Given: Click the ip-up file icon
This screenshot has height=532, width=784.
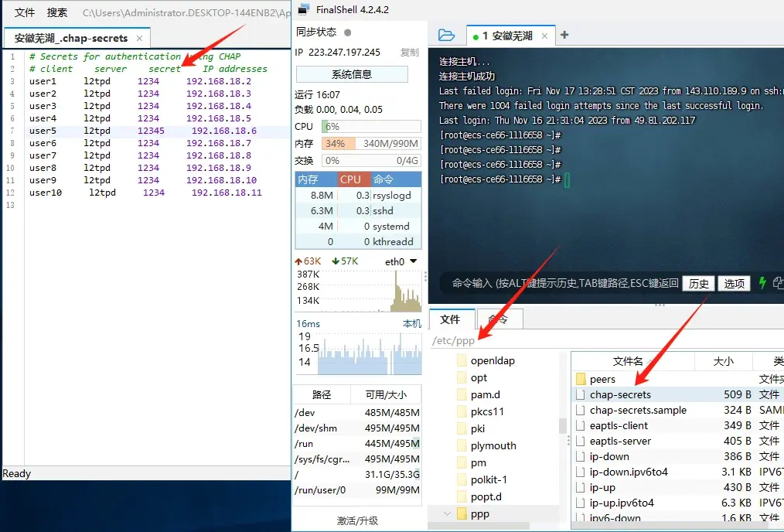Looking at the screenshot, I should 580,487.
